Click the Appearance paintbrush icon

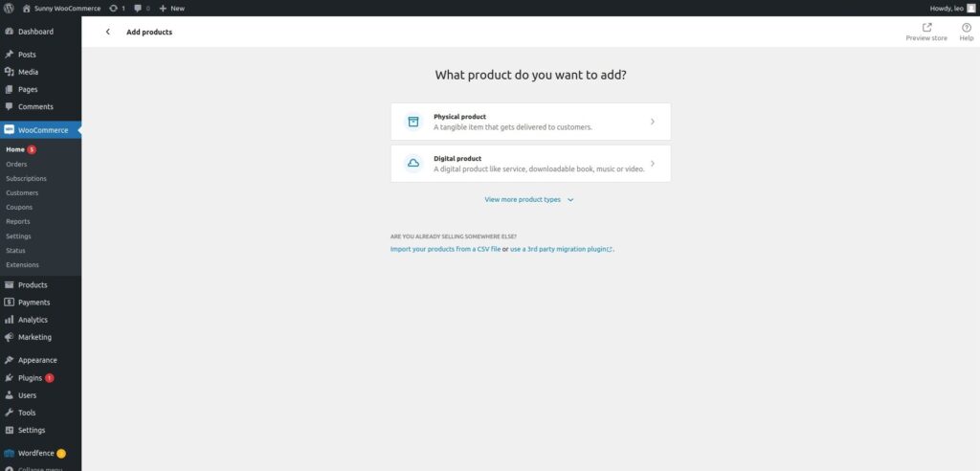pyautogui.click(x=9, y=360)
